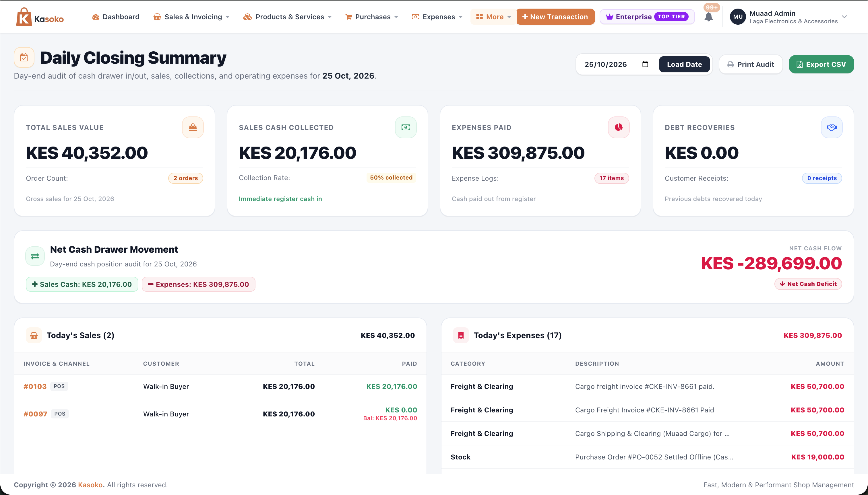The height and width of the screenshot is (495, 868).
Task: Export the summary as CSV
Action: [x=821, y=65]
